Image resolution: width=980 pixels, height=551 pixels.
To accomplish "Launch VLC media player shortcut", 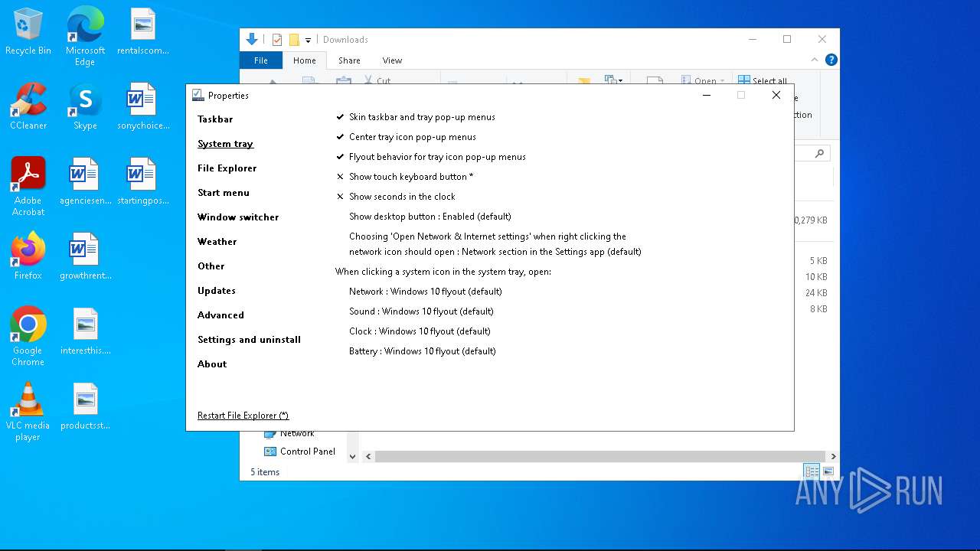I will [28, 411].
